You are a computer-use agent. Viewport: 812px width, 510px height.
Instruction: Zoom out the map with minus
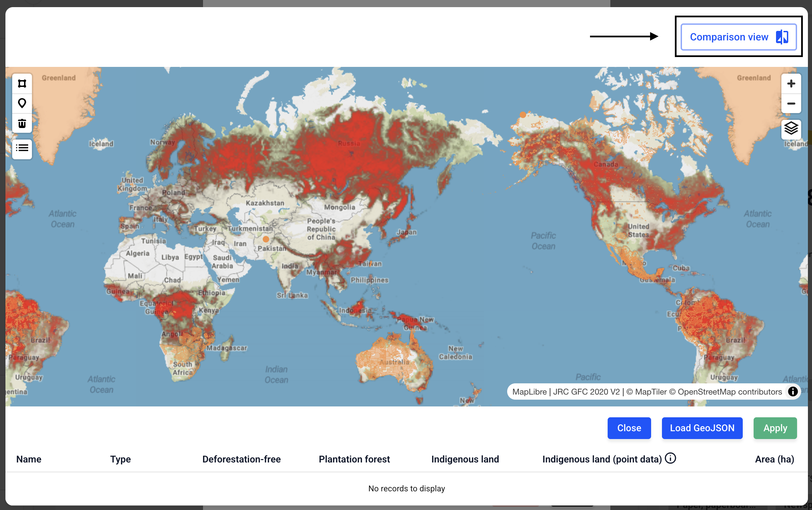(791, 104)
